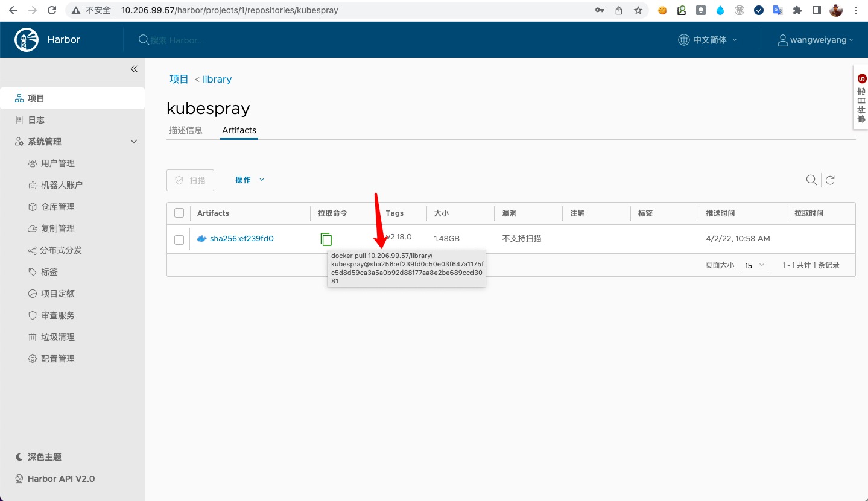Click the Harbor search input field

(x=177, y=40)
